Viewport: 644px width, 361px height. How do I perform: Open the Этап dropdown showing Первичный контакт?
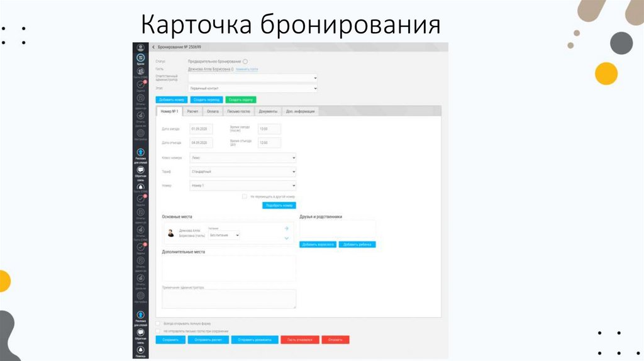point(253,88)
